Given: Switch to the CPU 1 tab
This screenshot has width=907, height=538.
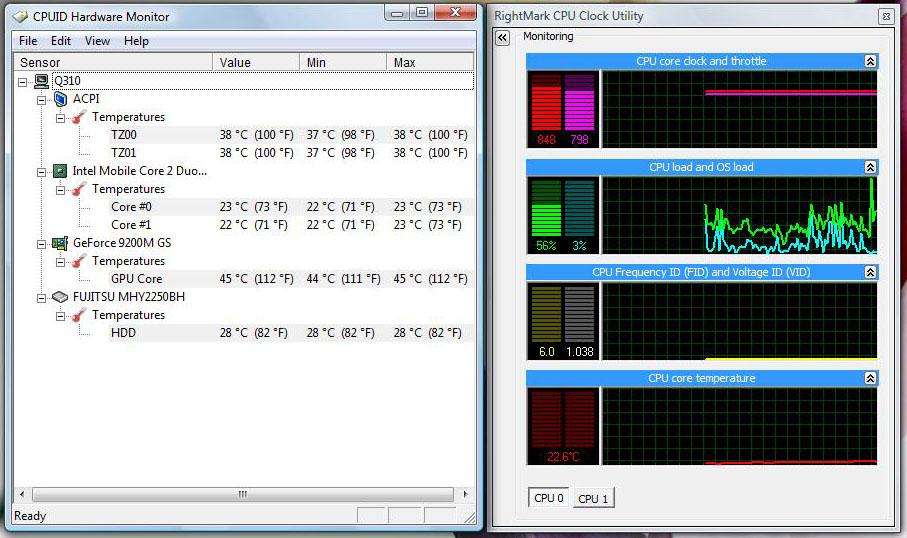Looking at the screenshot, I should pyautogui.click(x=593, y=498).
